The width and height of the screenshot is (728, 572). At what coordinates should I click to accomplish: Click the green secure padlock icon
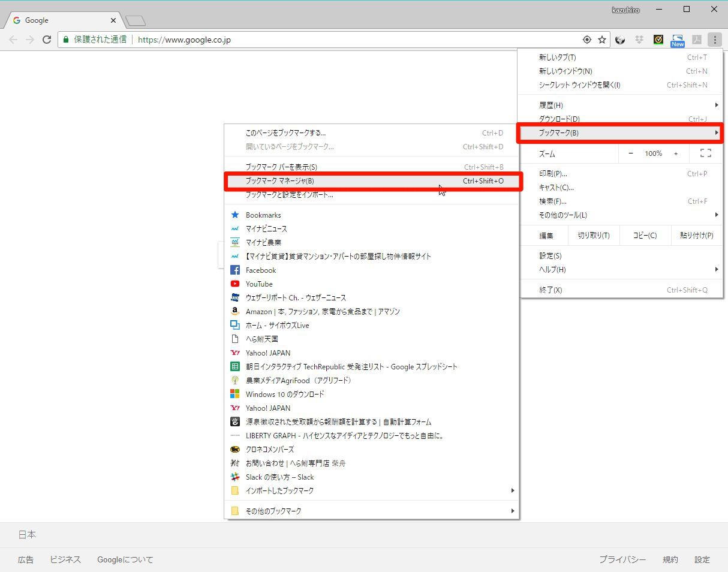pos(67,40)
